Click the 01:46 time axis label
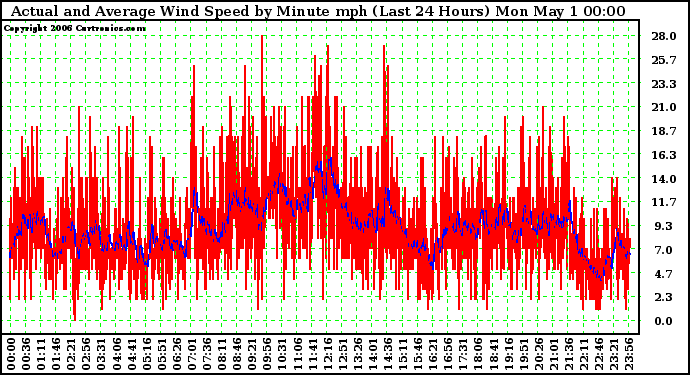 click(56, 354)
